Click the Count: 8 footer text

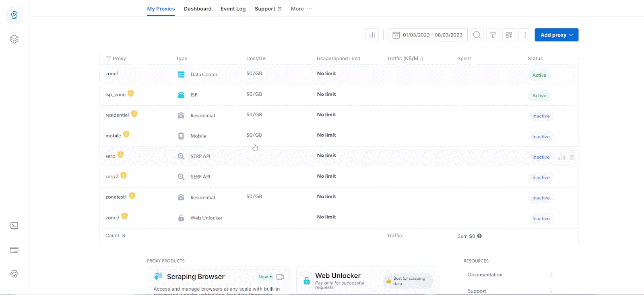coord(115,236)
